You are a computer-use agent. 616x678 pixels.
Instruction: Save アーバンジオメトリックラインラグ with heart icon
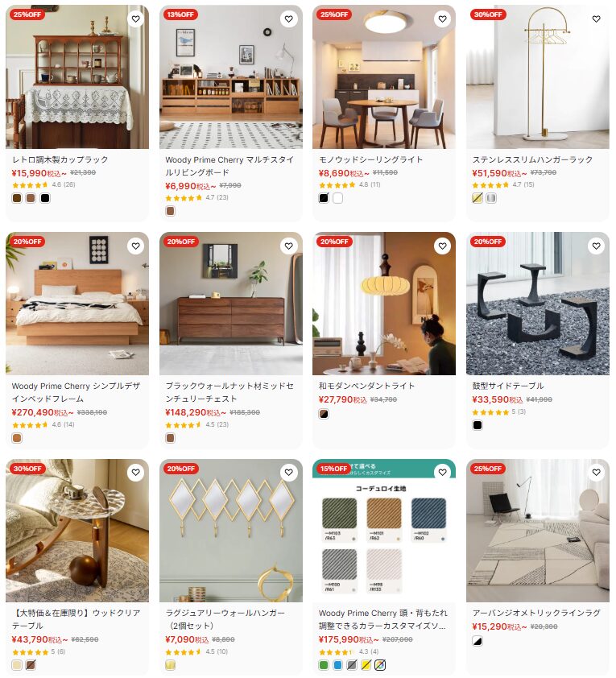point(596,473)
